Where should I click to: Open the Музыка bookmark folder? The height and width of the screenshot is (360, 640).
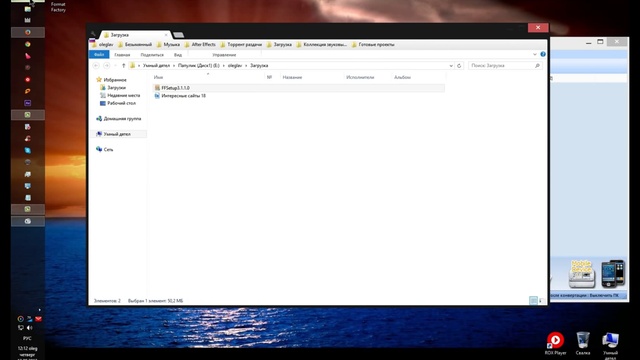(x=168, y=44)
